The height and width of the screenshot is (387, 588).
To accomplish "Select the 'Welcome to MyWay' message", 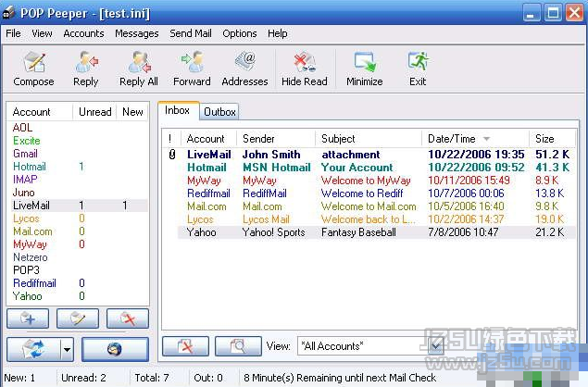I will point(369,181).
